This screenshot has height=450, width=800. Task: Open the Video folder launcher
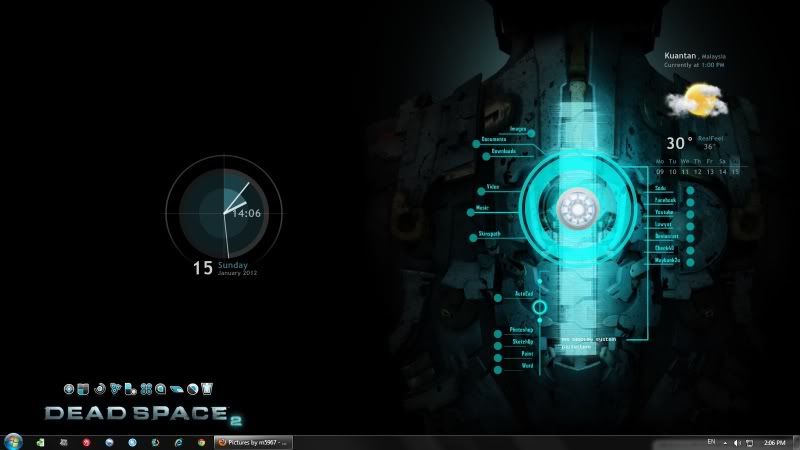[x=492, y=187]
